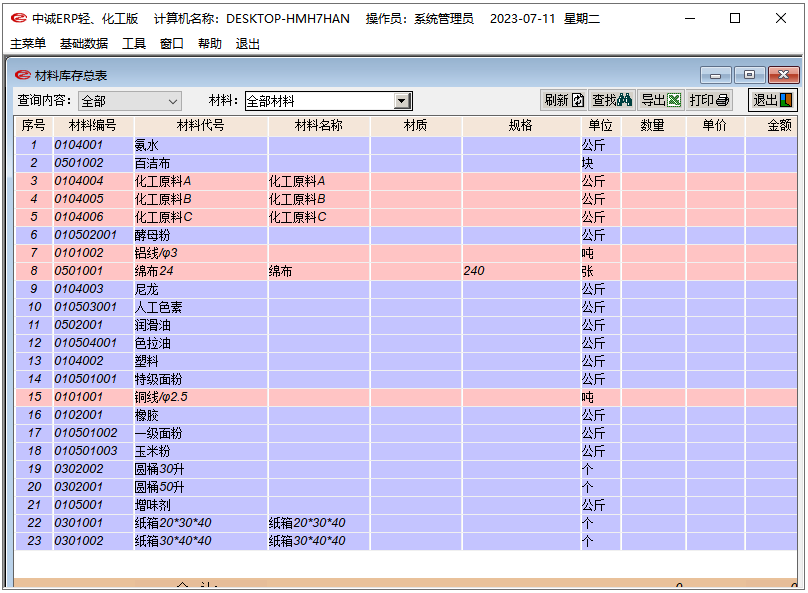Restore the inner 材料库存总表 window
Image resolution: width=808 pixels, height=593 pixels.
(749, 75)
